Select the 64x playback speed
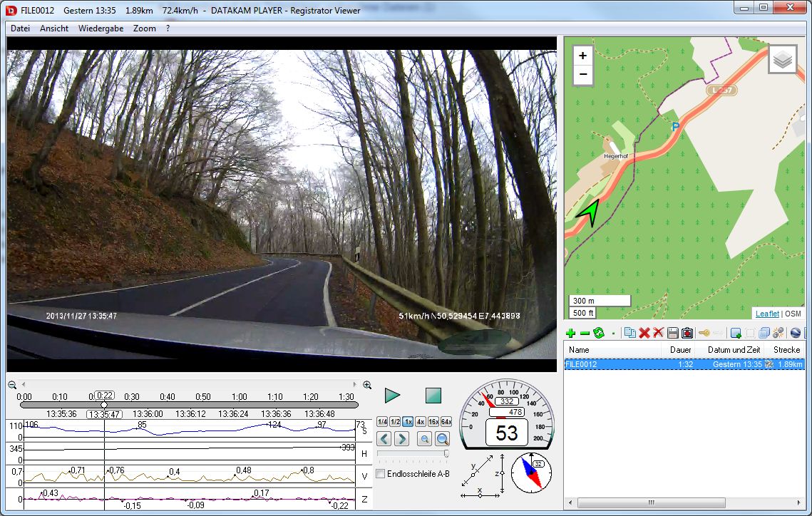This screenshot has height=516, width=812. [x=446, y=421]
